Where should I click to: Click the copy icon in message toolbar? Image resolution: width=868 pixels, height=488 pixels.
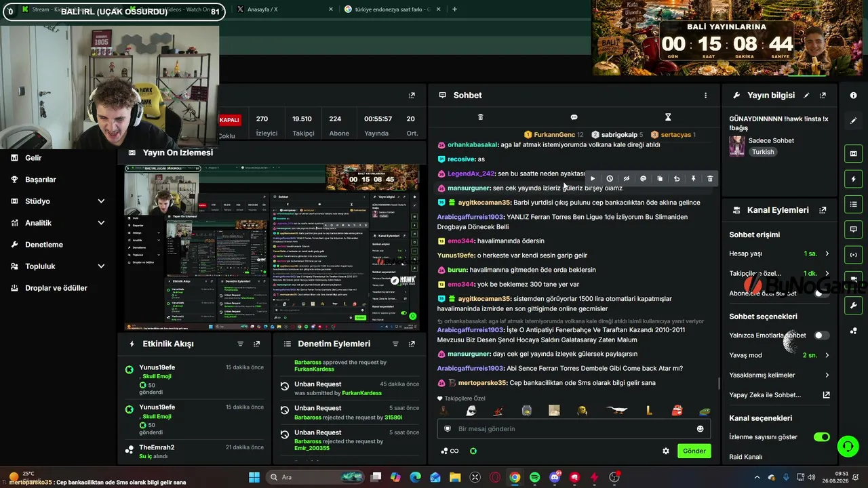point(660,179)
